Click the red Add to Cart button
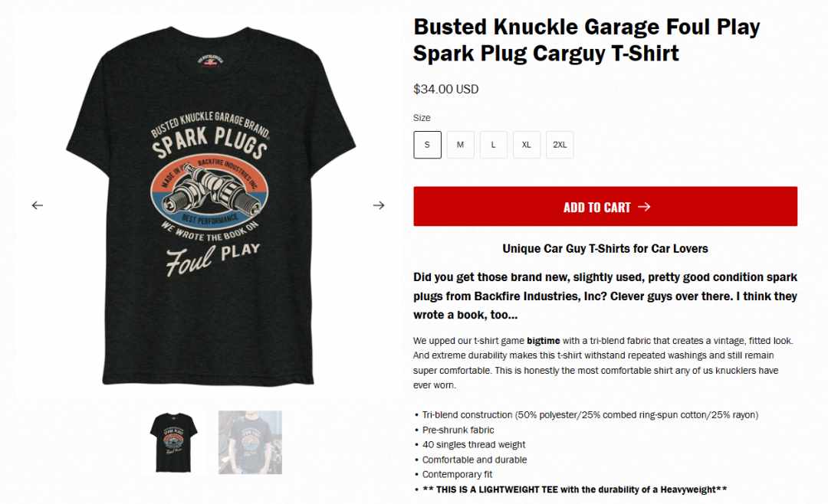 click(x=605, y=206)
